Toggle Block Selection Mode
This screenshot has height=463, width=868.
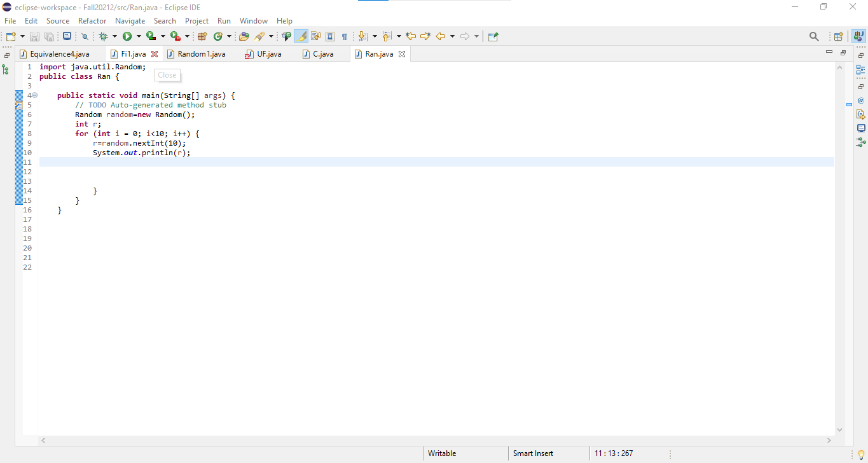[x=330, y=36]
